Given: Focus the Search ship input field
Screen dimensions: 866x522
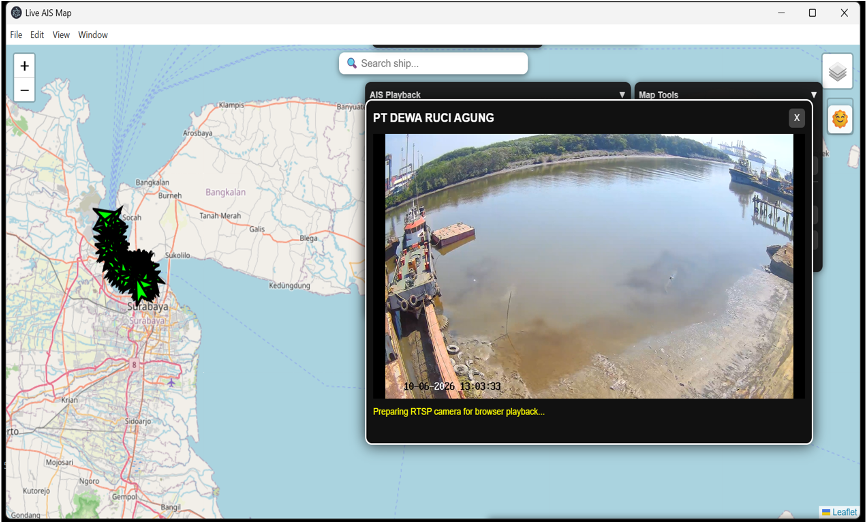Looking at the screenshot, I should (434, 63).
